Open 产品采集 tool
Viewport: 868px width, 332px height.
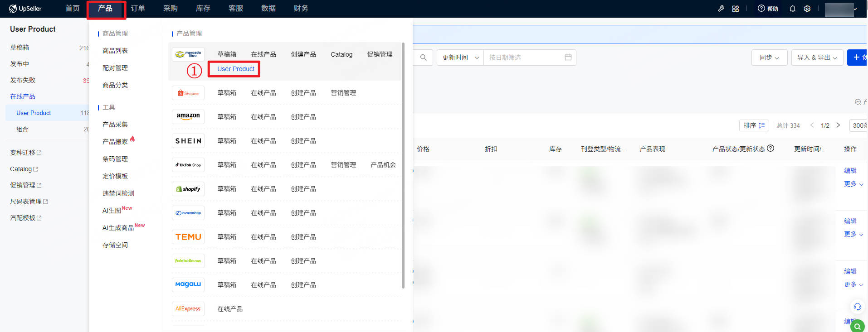pyautogui.click(x=115, y=125)
